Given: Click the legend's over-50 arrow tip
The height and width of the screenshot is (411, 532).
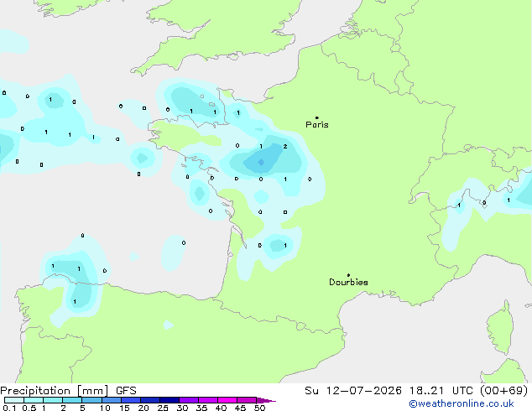Looking at the screenshot, I should 266,400.
